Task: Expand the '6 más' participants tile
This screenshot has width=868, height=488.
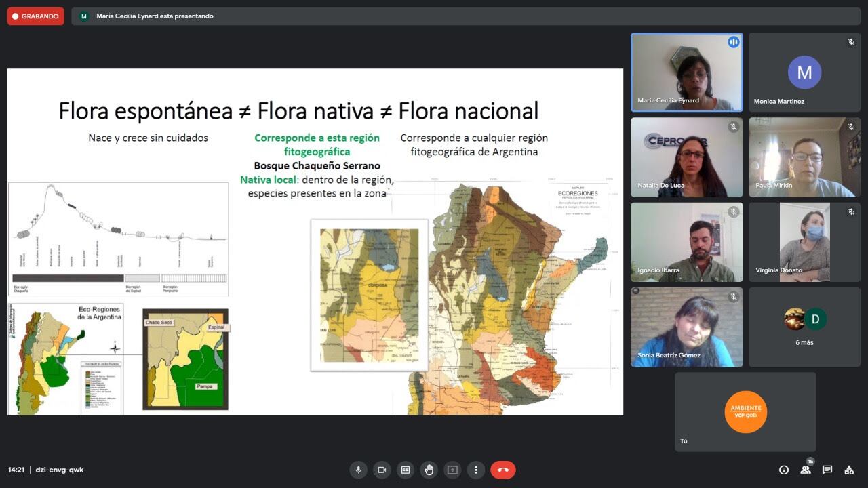Action: pos(804,327)
